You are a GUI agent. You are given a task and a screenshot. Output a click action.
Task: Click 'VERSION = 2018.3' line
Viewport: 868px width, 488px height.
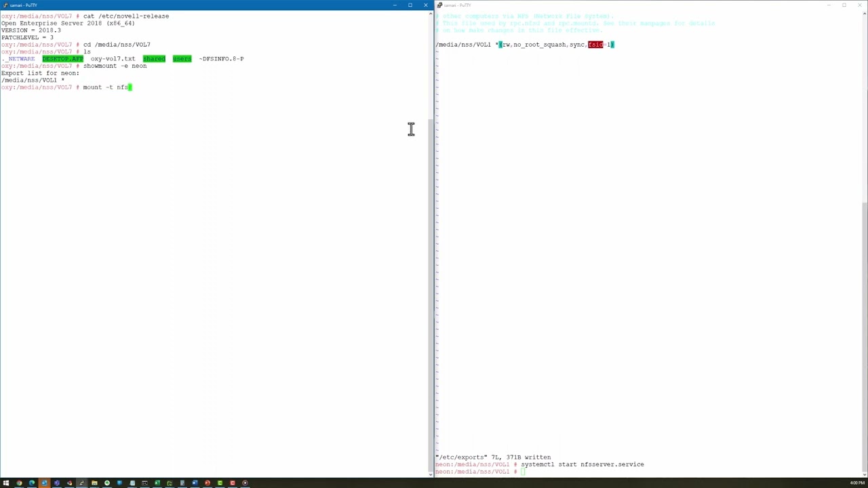[x=31, y=30]
